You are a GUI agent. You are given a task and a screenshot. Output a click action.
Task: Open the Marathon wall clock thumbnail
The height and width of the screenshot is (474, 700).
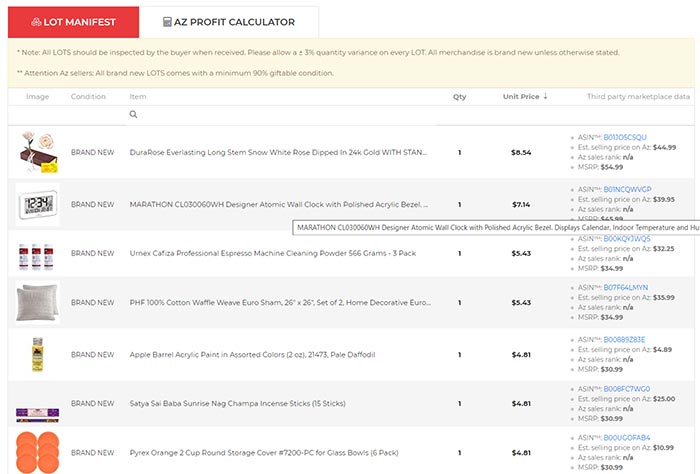click(x=38, y=204)
